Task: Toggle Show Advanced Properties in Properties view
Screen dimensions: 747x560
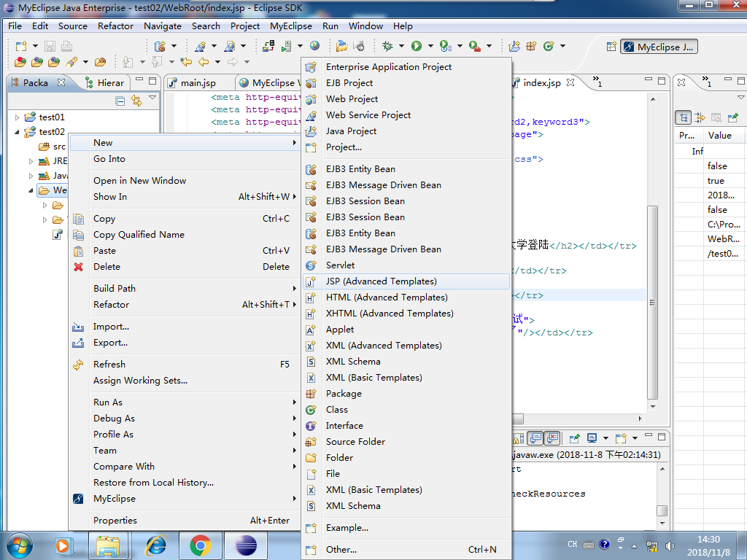Action: 700,117
